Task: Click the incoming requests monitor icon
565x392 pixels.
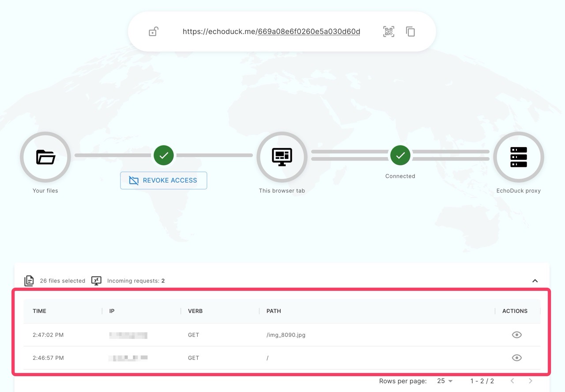Action: coord(96,281)
